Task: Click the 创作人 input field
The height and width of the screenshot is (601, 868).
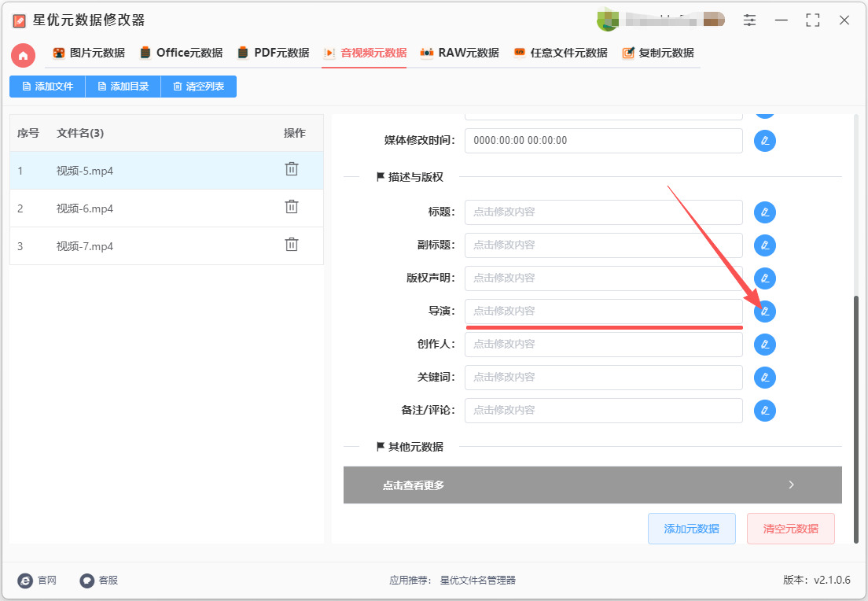Action: (x=603, y=345)
